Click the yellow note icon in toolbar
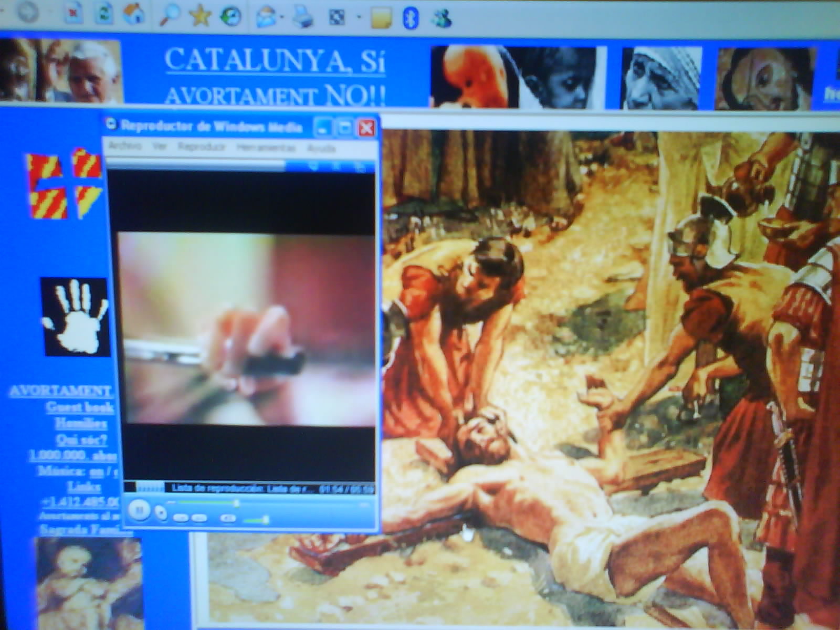This screenshot has height=630, width=840. 381,18
